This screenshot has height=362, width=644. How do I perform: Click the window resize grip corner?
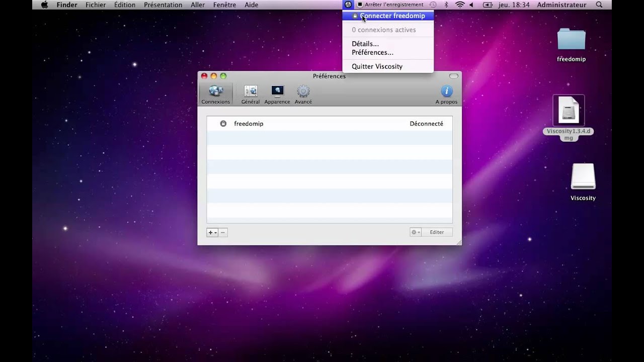click(458, 242)
